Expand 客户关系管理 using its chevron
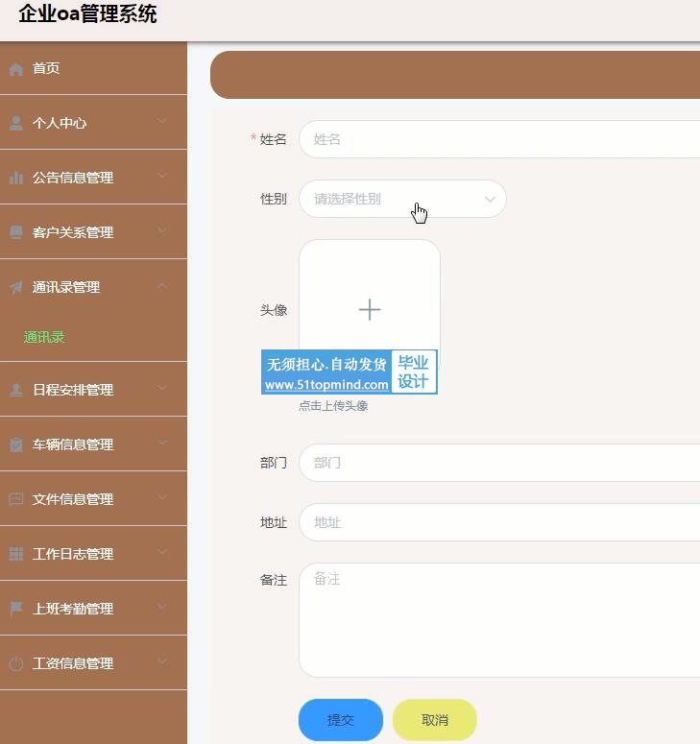 coord(162,230)
